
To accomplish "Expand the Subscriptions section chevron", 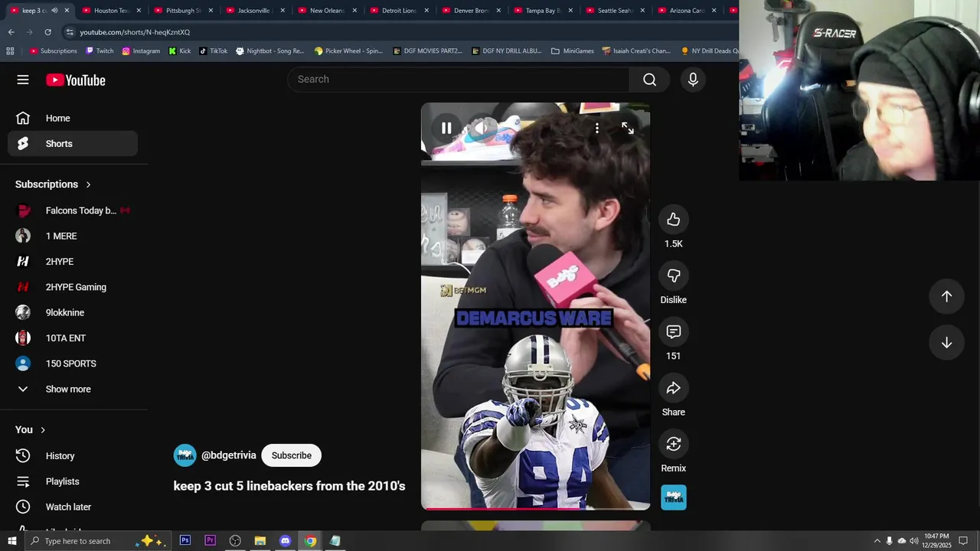I will point(88,184).
